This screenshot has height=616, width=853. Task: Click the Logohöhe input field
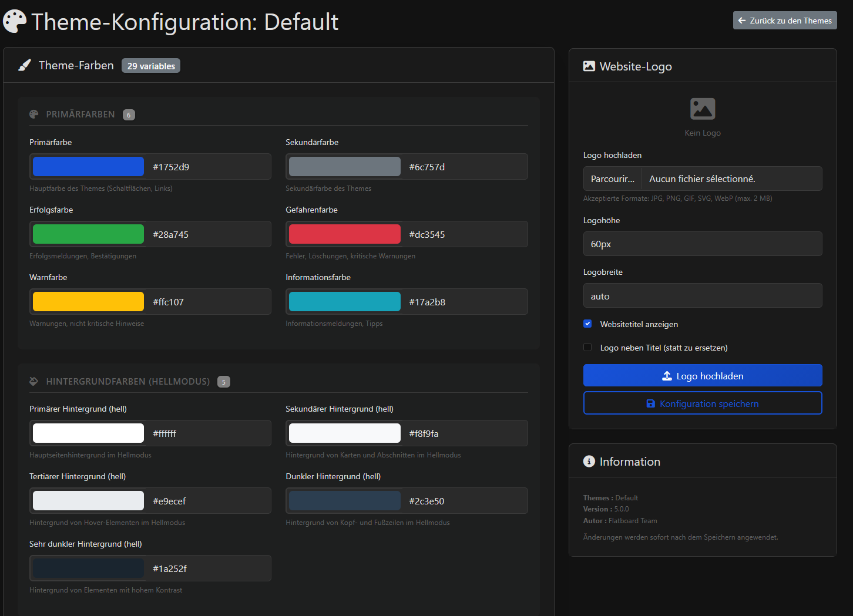click(702, 244)
